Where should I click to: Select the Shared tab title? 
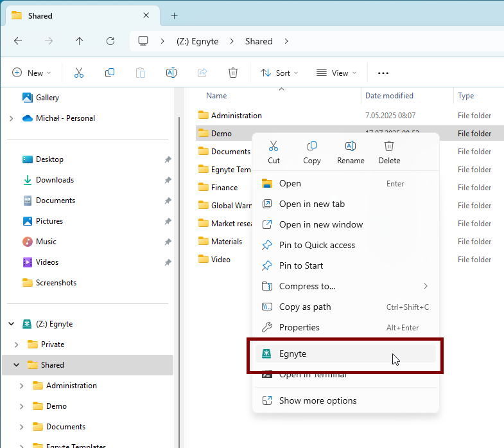[40, 15]
